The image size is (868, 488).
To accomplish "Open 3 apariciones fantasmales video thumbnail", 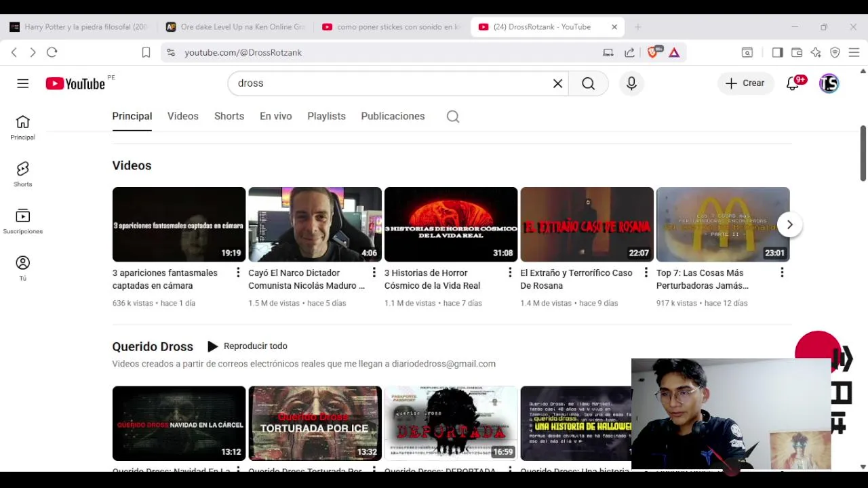I will tap(179, 224).
